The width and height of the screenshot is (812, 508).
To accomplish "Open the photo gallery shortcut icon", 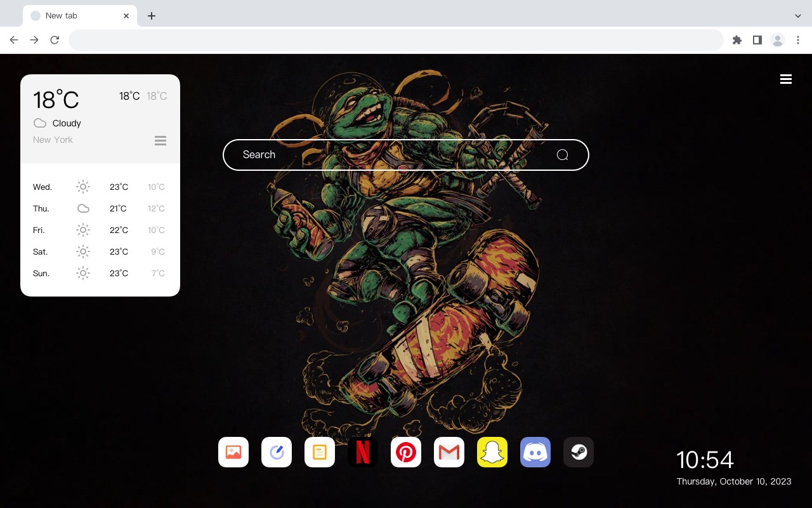I will pos(233,452).
